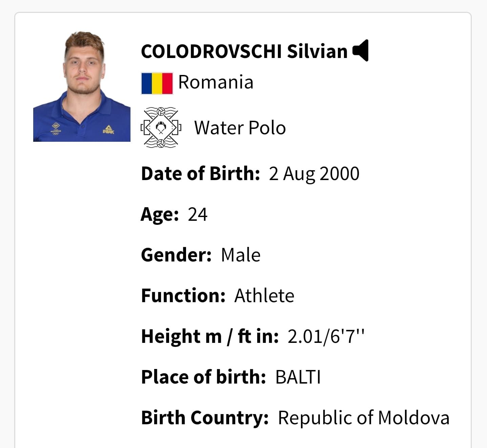
Task: Click the Height m / ft in label
Action: (210, 336)
